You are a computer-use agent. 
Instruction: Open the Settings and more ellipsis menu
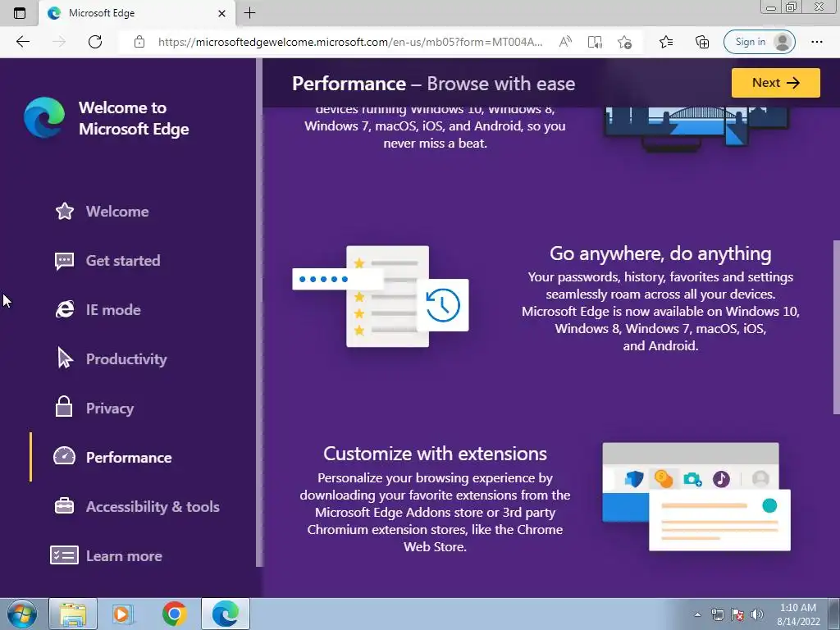point(816,42)
